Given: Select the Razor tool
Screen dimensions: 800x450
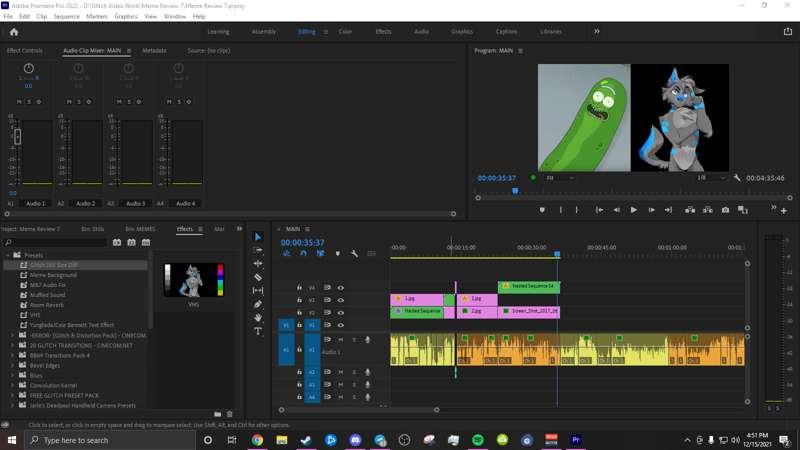Looking at the screenshot, I should 258,277.
